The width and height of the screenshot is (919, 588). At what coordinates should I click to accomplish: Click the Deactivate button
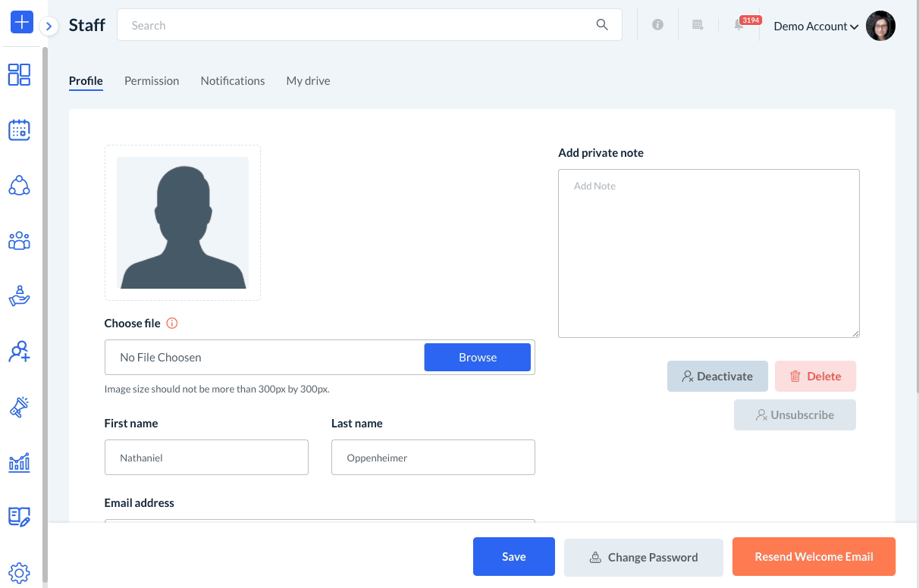click(x=717, y=376)
